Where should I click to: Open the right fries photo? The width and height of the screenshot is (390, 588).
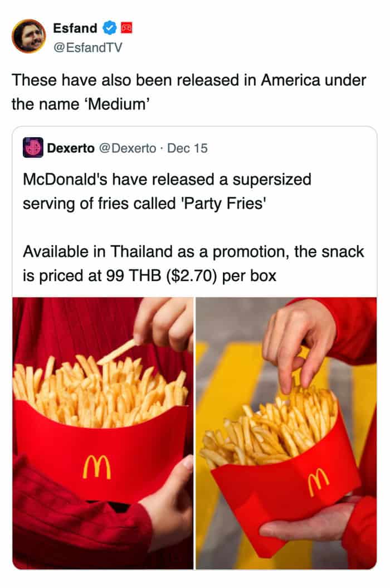point(286,433)
